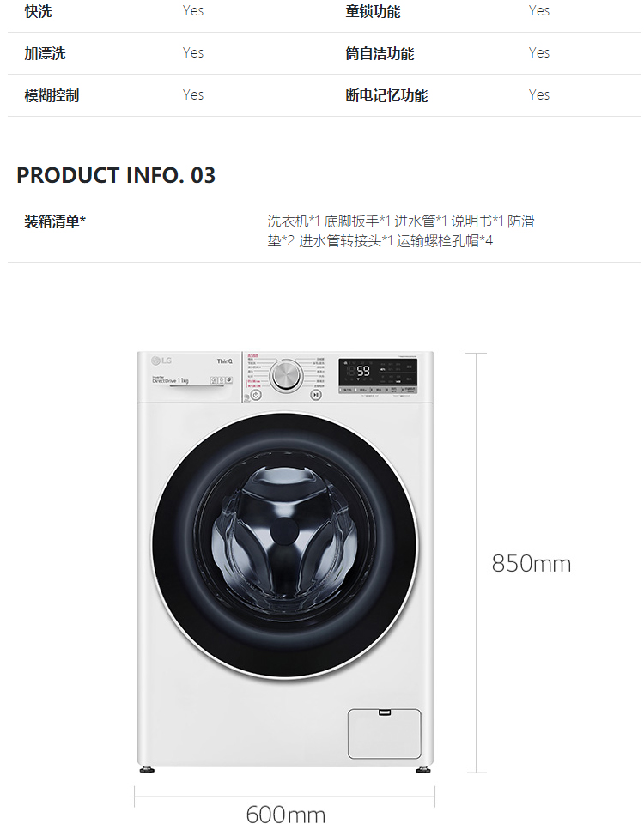644x824 pixels.
Task: Click the 加漂洗 feature label
Action: pos(45,53)
